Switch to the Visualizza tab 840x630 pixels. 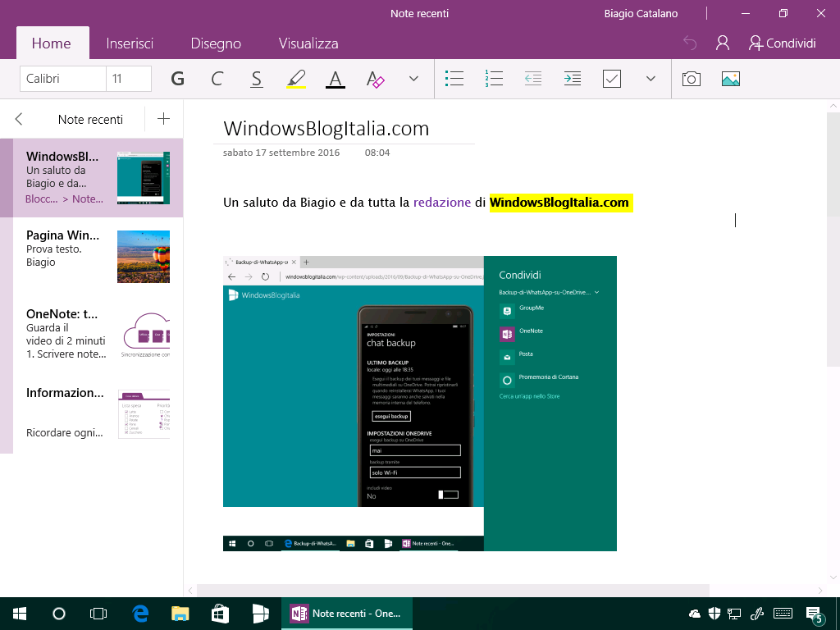click(x=308, y=43)
